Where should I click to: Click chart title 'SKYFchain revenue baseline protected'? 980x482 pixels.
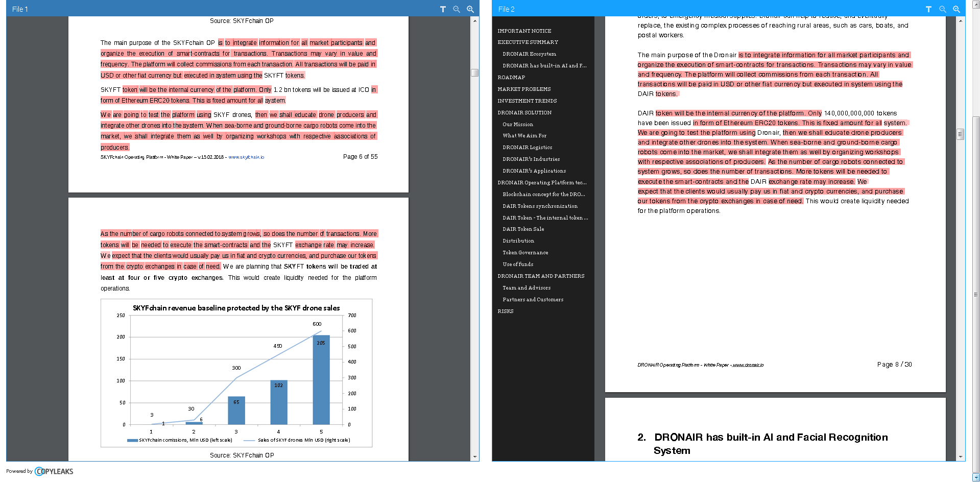[236, 308]
